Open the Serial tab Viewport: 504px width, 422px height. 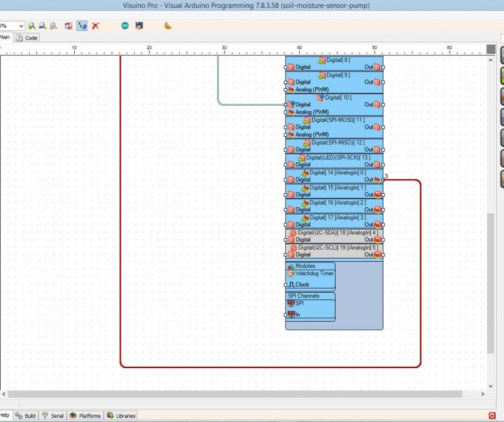[53, 416]
